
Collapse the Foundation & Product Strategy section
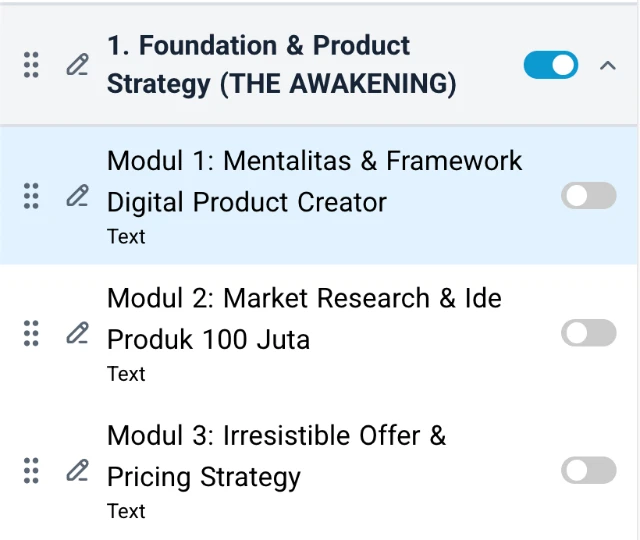[607, 66]
